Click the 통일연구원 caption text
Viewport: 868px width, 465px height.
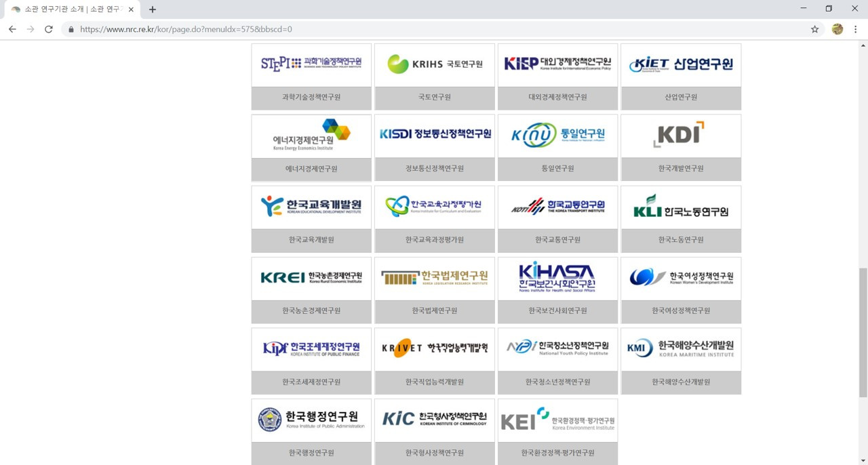pyautogui.click(x=557, y=168)
